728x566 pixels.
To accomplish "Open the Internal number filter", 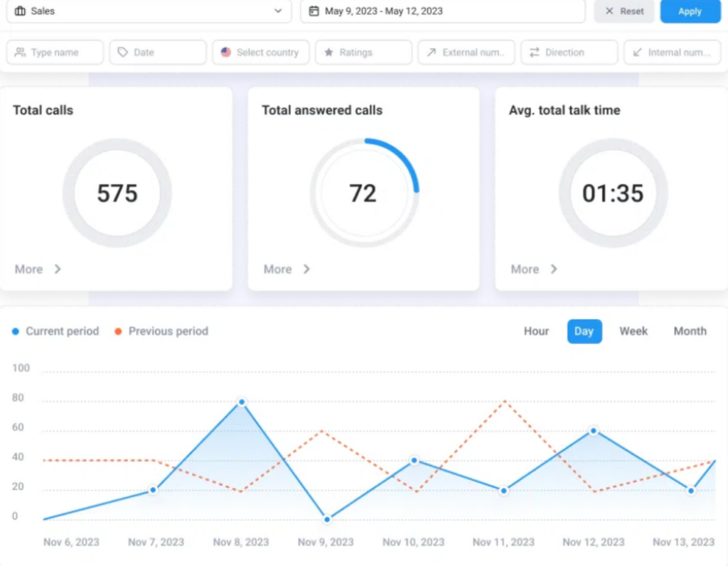I will pos(671,52).
